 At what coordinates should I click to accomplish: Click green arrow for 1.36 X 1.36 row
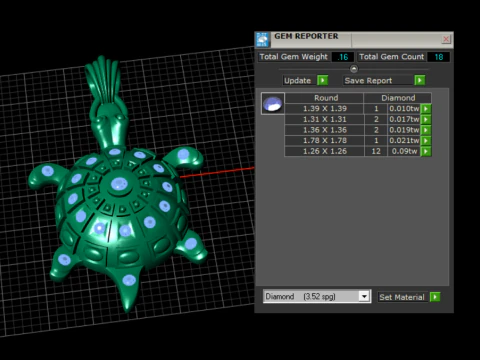426,130
